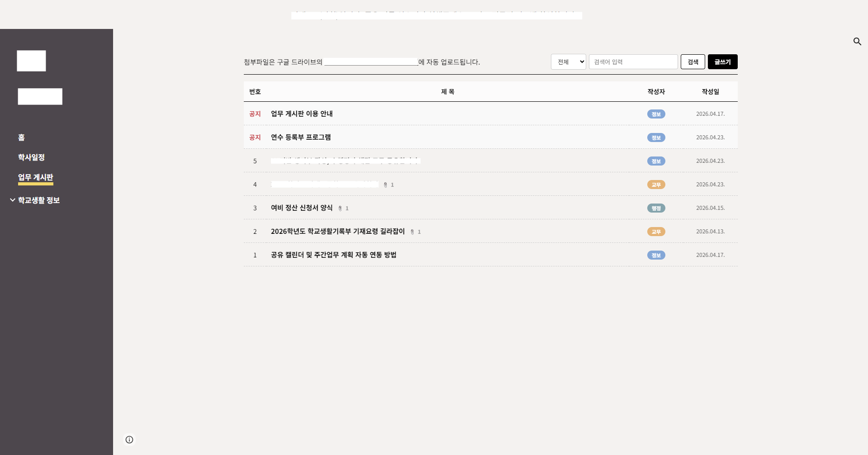Click 교무 badge on post number 4 row
Viewport: 868px width, 455px height.
click(x=656, y=185)
